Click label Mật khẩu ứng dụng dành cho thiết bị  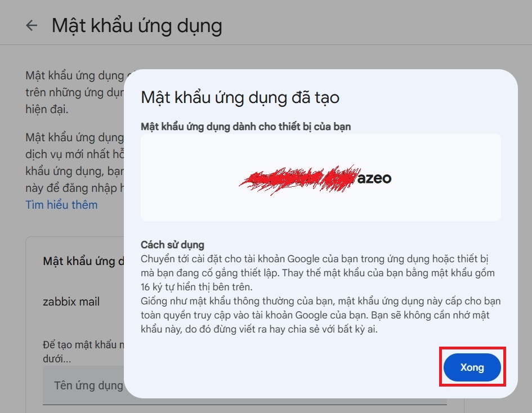click(x=245, y=127)
